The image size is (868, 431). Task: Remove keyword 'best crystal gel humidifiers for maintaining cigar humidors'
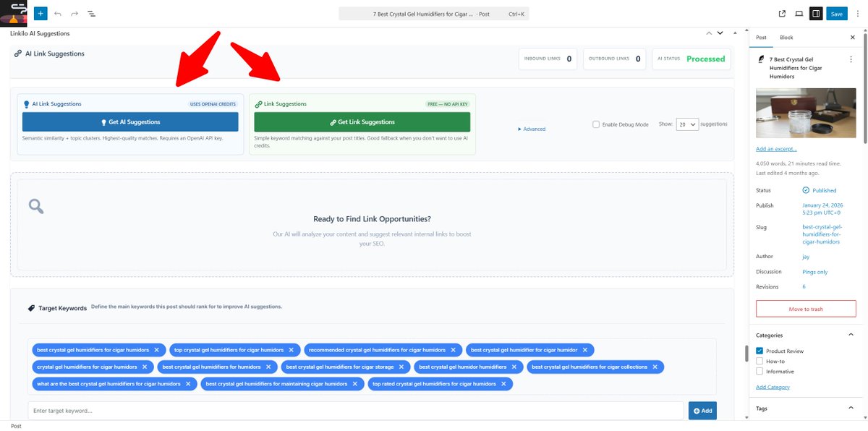coord(354,384)
